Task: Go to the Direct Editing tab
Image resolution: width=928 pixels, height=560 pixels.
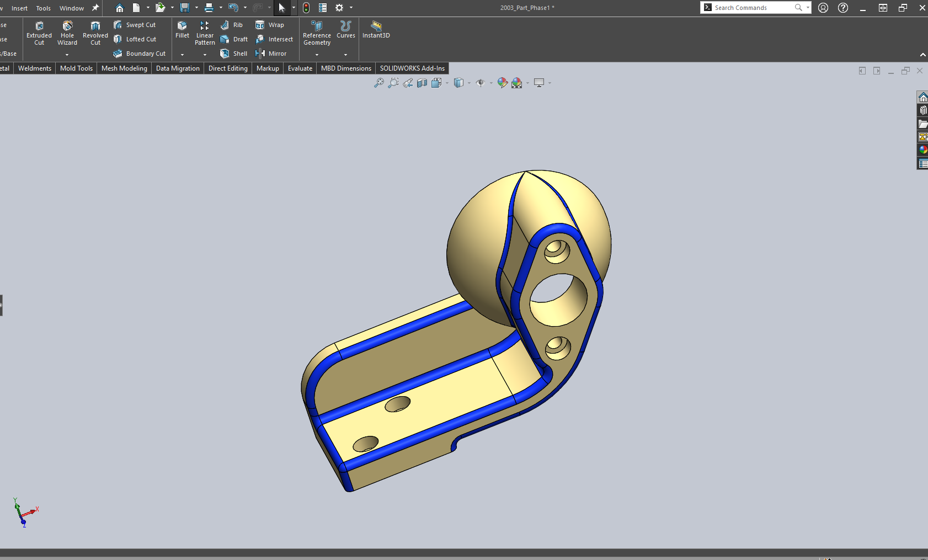Action: point(228,68)
